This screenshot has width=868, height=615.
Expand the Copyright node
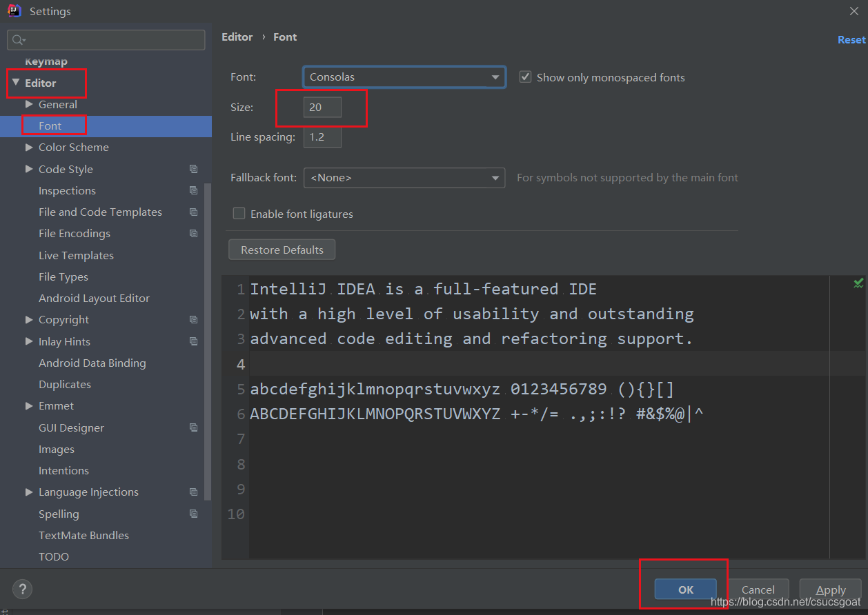coord(29,319)
